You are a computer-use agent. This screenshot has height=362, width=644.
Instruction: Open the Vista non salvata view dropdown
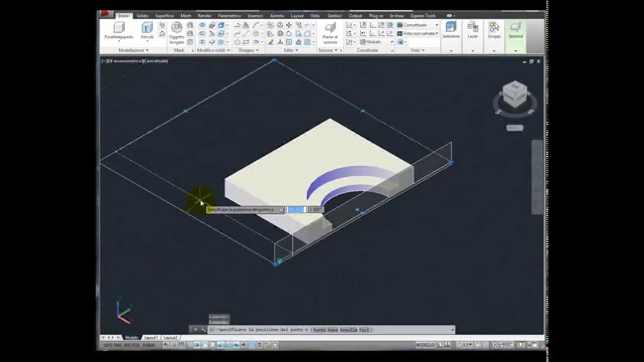coord(418,34)
